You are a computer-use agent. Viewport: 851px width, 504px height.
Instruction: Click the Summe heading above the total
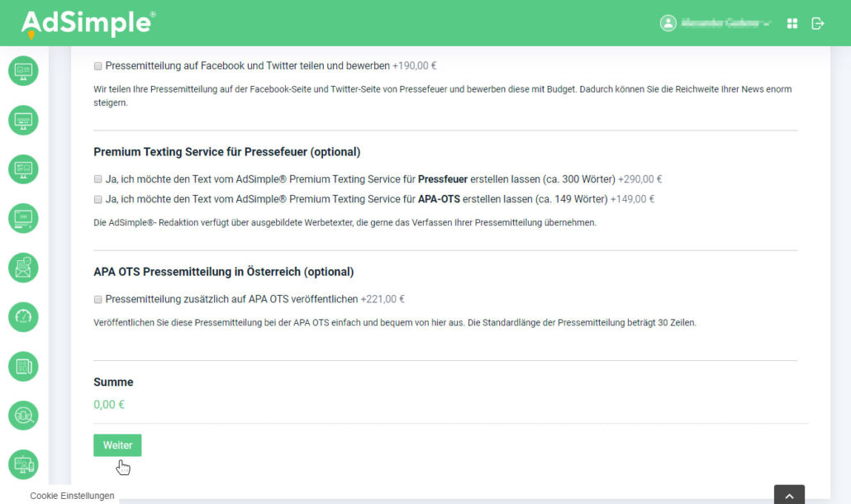pos(113,382)
